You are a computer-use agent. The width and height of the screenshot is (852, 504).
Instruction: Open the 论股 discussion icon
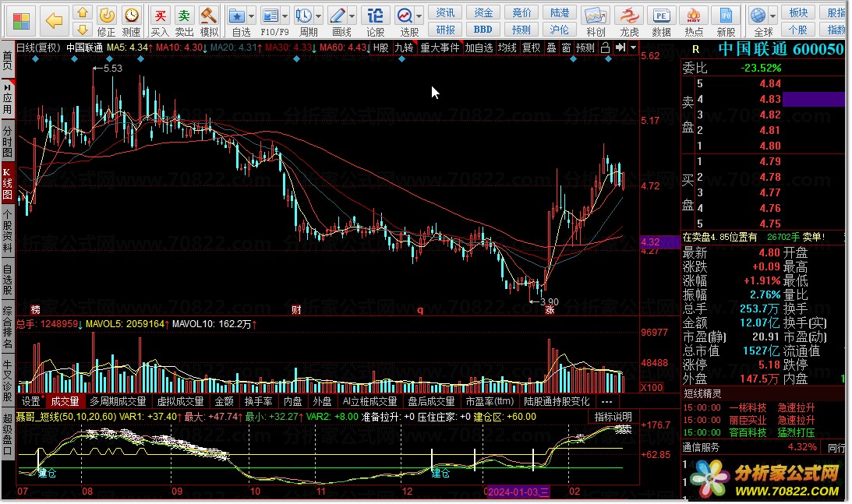click(x=375, y=16)
